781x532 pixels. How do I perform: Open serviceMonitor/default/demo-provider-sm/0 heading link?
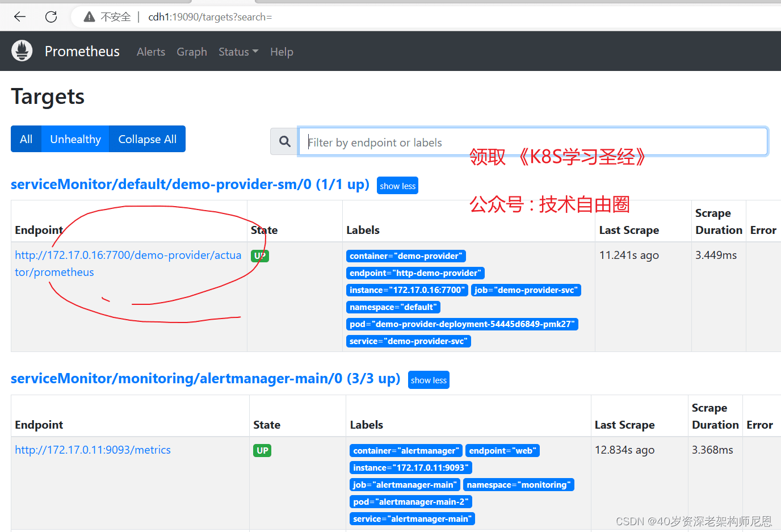190,185
